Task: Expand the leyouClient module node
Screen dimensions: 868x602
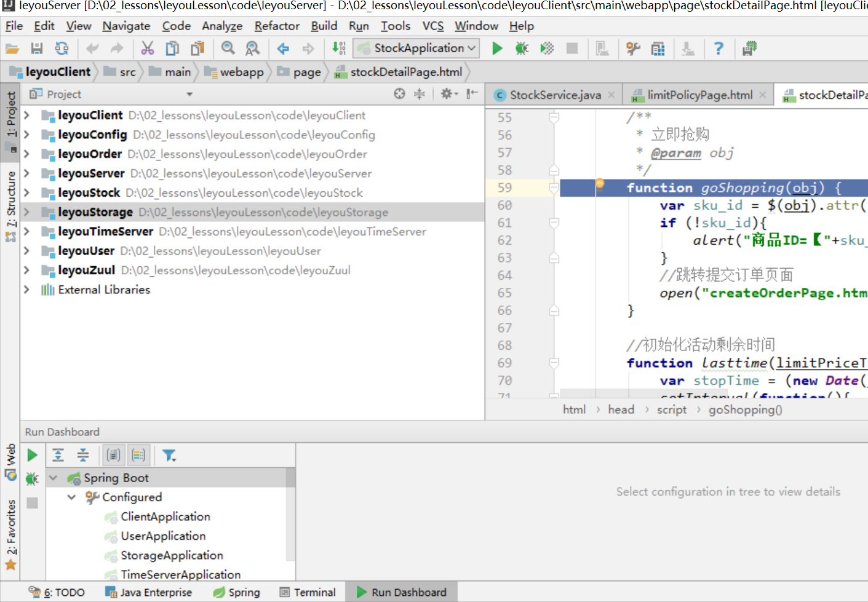Action: [26, 115]
